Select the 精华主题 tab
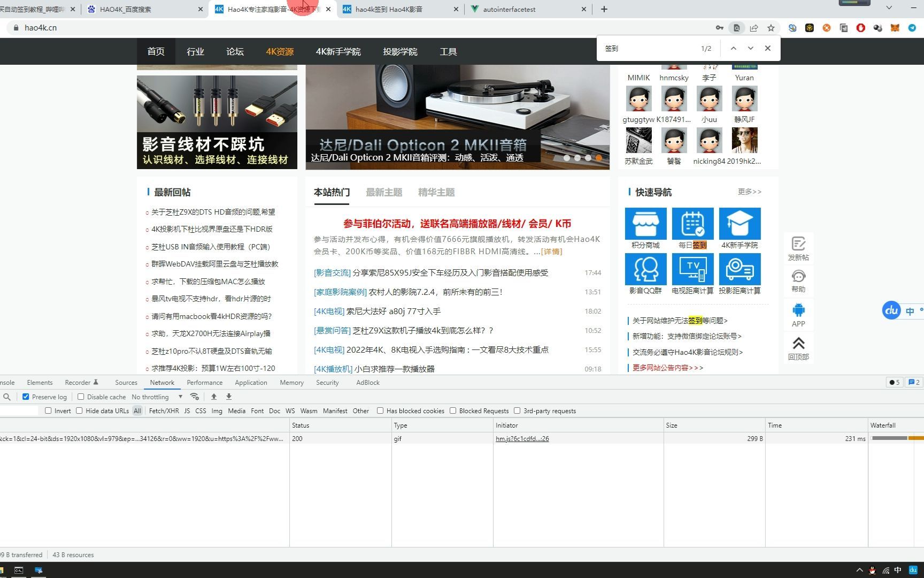This screenshot has width=924, height=578. coord(436,192)
